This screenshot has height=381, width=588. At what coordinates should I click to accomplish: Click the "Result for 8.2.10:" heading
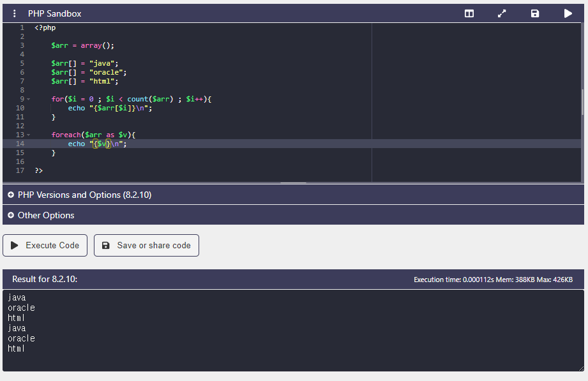click(45, 279)
